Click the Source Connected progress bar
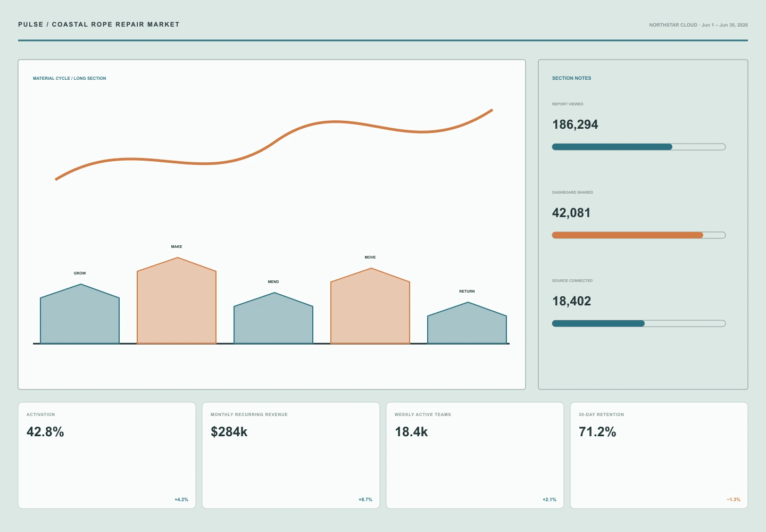 (x=639, y=323)
